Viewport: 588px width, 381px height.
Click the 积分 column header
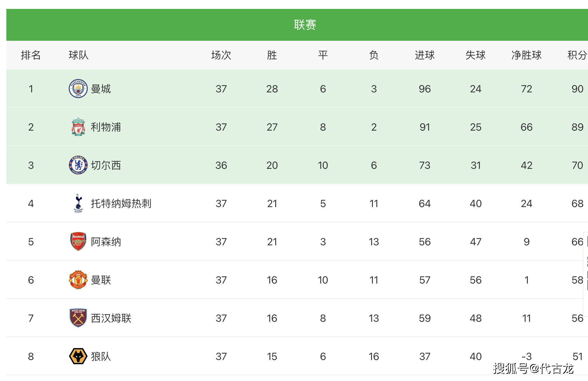click(x=577, y=55)
